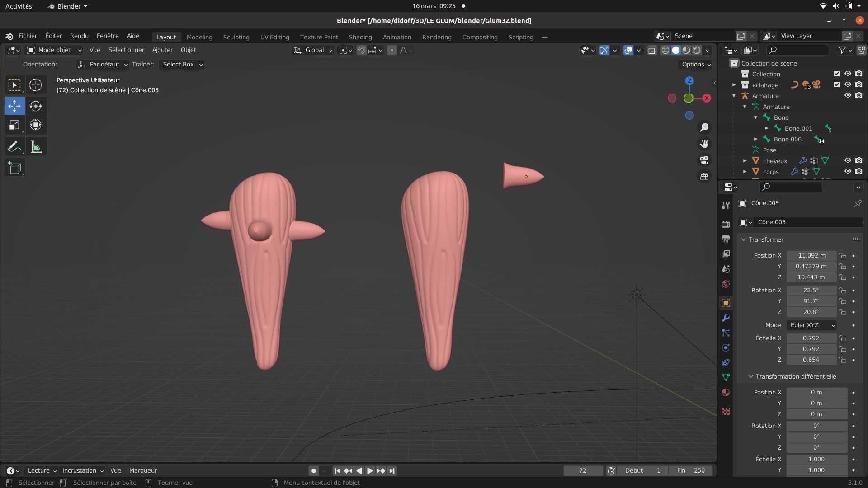This screenshot has height=488, width=868.
Task: Activate the 3D Cursor tool
Action: 36,85
